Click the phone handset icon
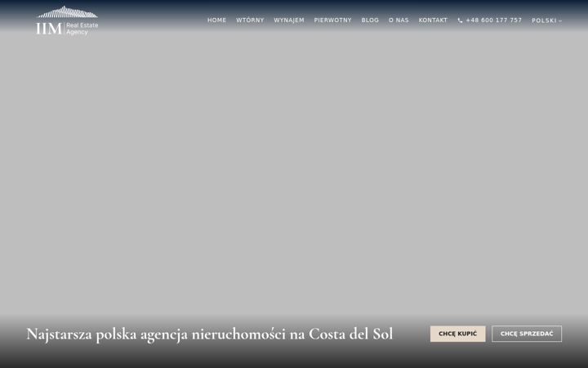 pos(460,20)
